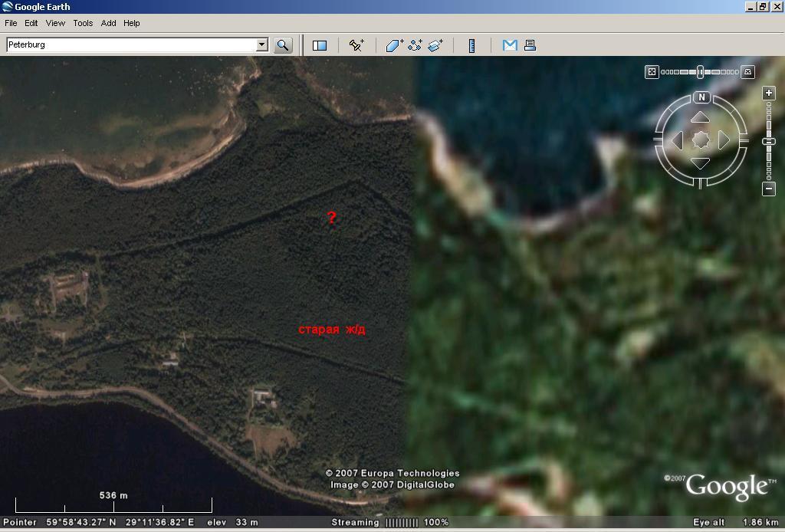Viewport: 785px width, 532px height.
Task: Select the add image overlay tool
Action: [435, 45]
